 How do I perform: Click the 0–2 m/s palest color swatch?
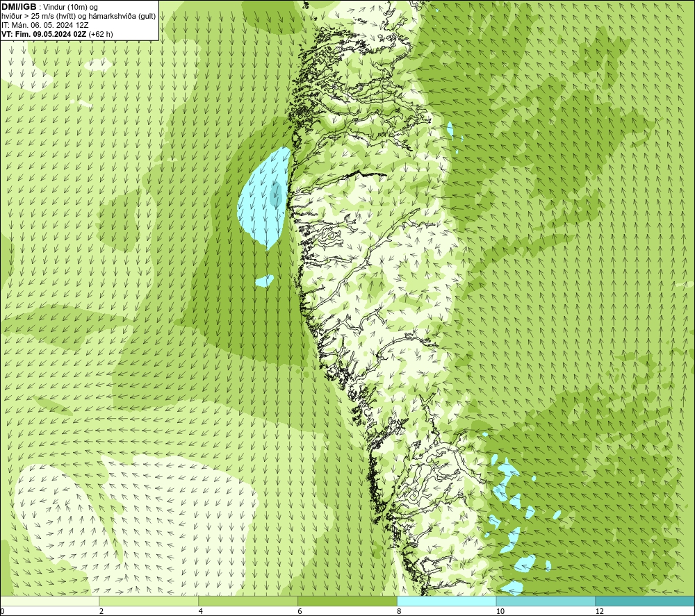tap(49, 601)
